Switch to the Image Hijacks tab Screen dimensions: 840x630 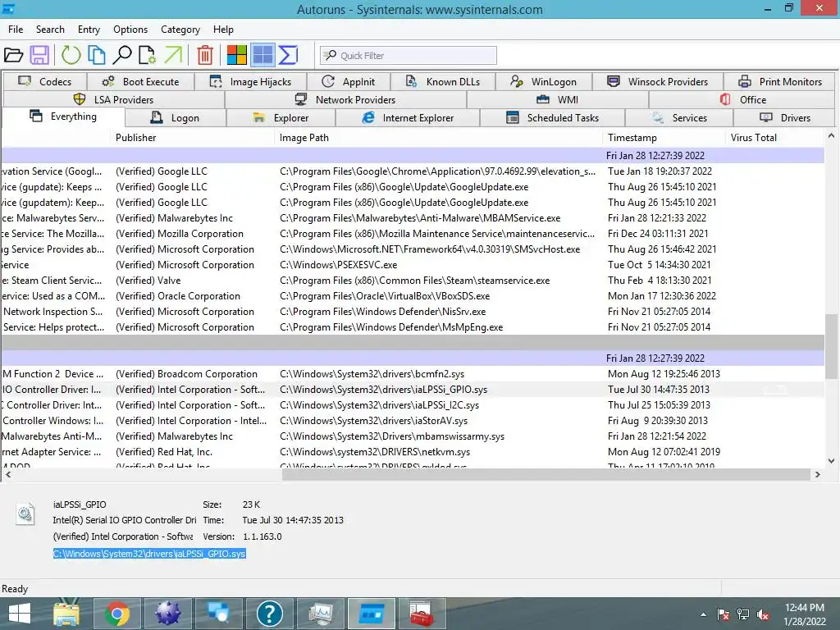(251, 81)
